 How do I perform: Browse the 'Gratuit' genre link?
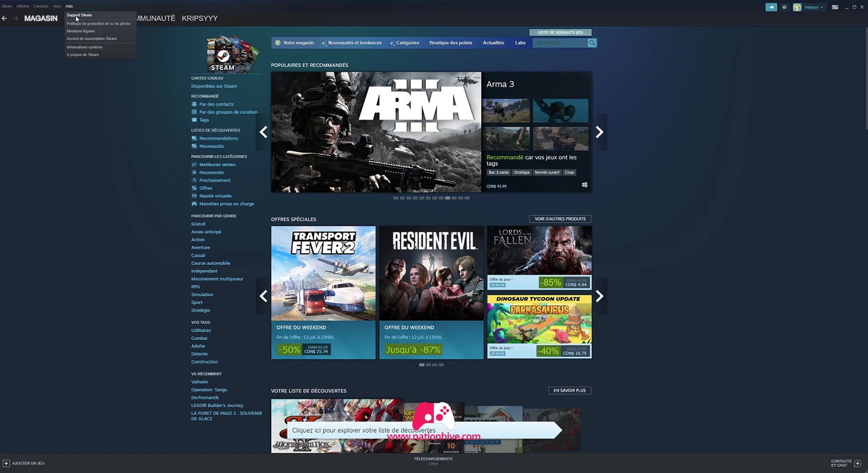[x=198, y=224]
